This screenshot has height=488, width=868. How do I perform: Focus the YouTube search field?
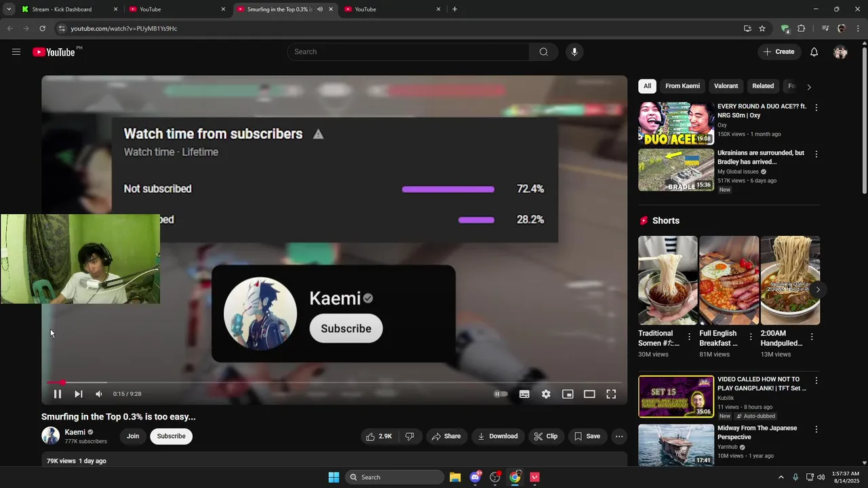[409, 52]
